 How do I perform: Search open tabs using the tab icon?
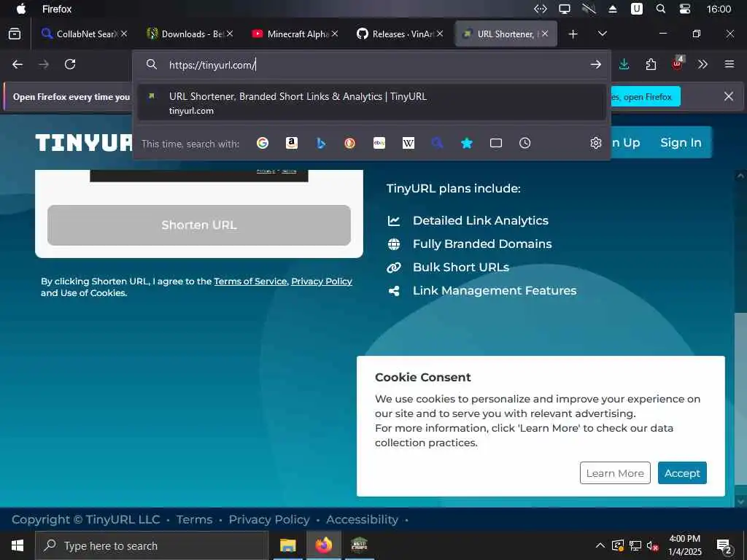pos(496,143)
